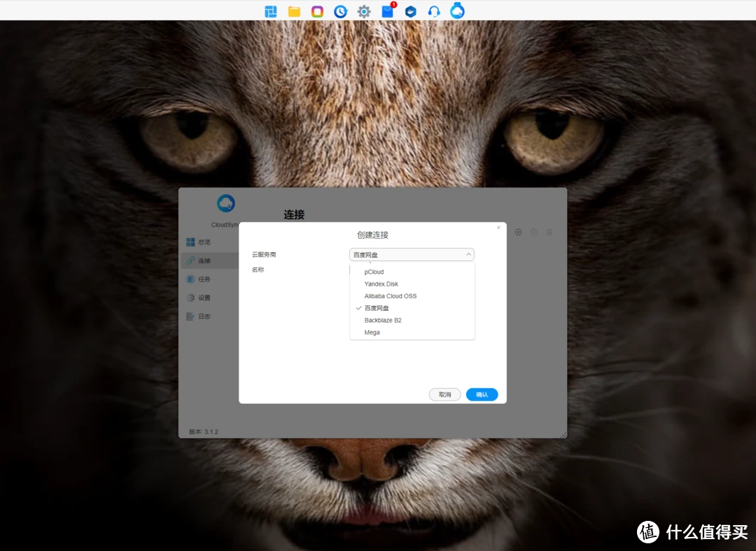Open the file manager folder icon in dock
Viewport: 756px width, 551px height.
click(x=294, y=11)
